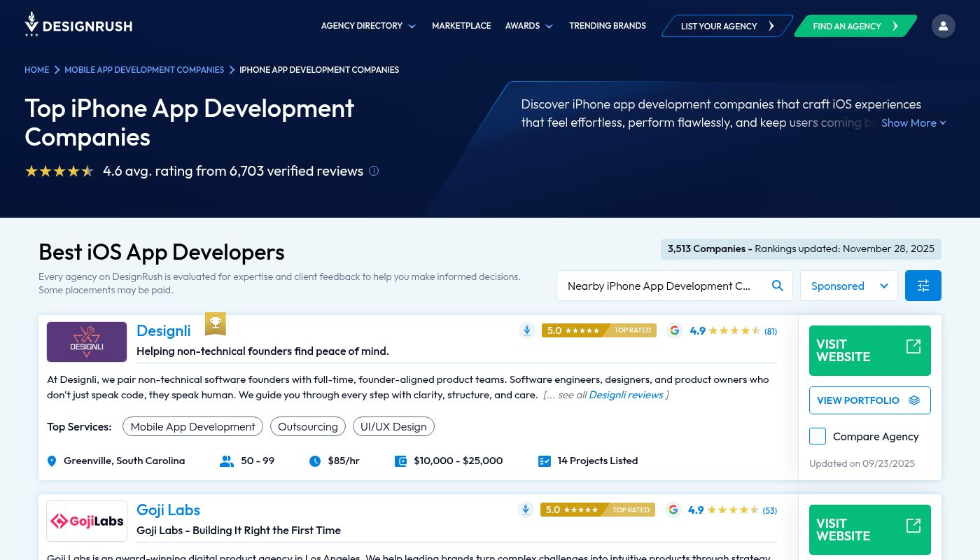Open Trending Brands page
The height and width of the screenshot is (560, 980).
(607, 26)
